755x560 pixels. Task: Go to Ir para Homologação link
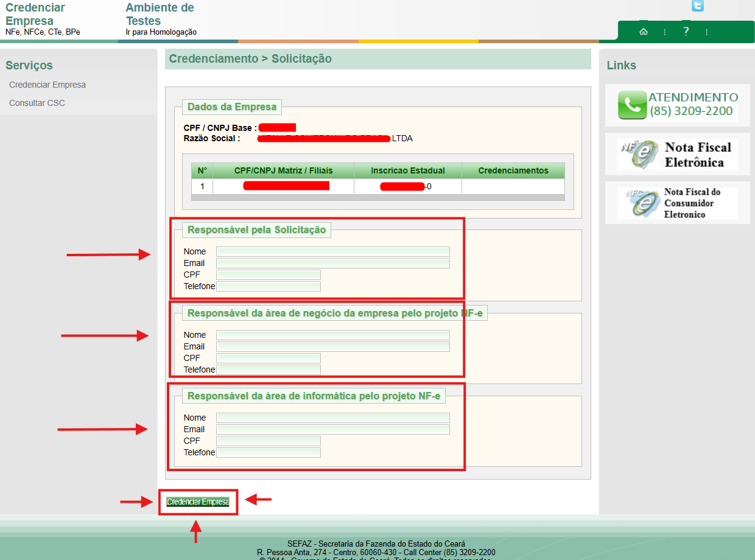point(161,32)
